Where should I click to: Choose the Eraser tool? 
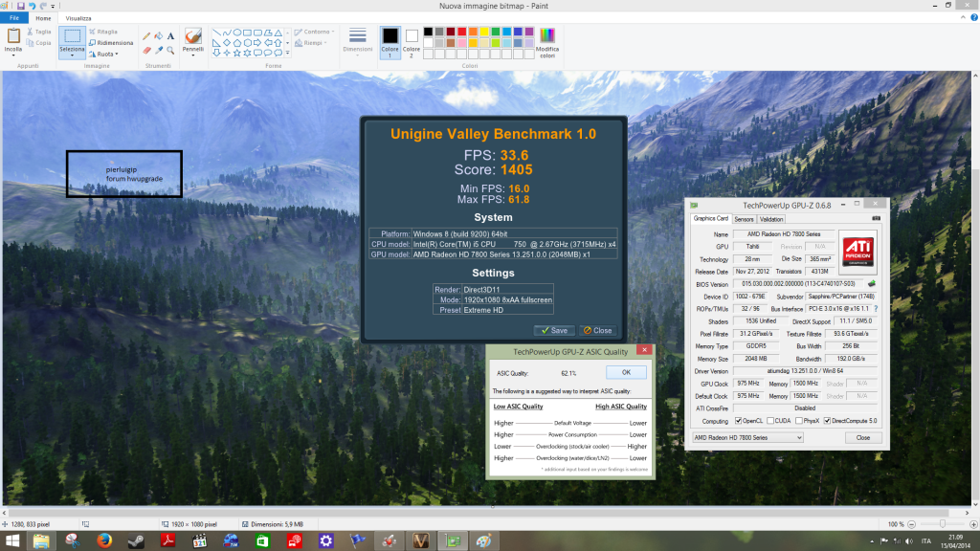(x=146, y=50)
